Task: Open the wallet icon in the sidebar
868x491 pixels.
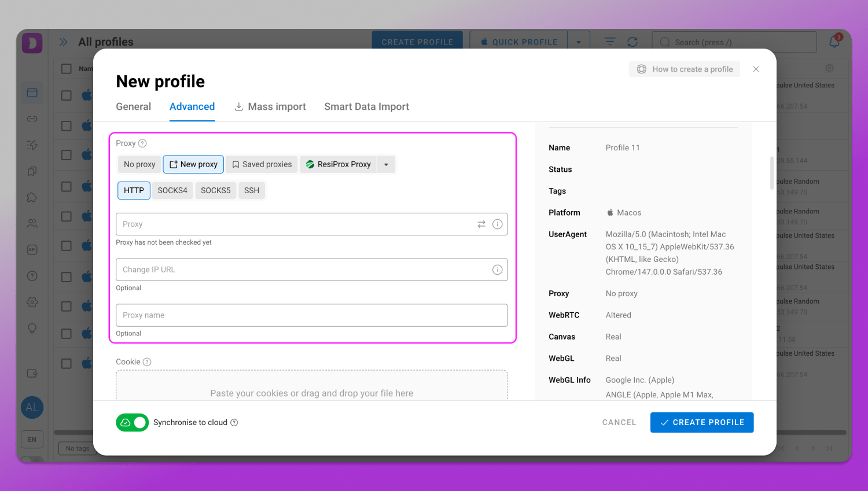Action: point(32,374)
